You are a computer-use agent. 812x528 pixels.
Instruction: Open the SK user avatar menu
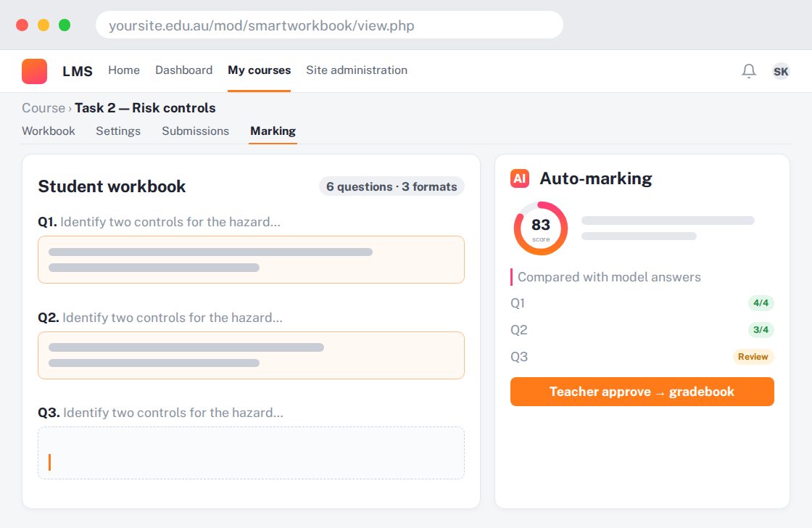pyautogui.click(x=780, y=71)
